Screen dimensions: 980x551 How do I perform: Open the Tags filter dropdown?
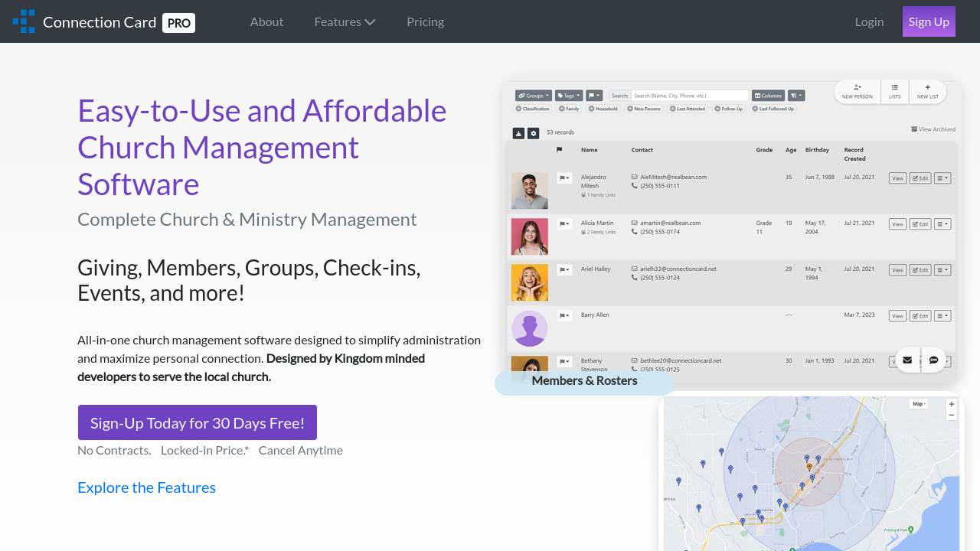pos(569,96)
